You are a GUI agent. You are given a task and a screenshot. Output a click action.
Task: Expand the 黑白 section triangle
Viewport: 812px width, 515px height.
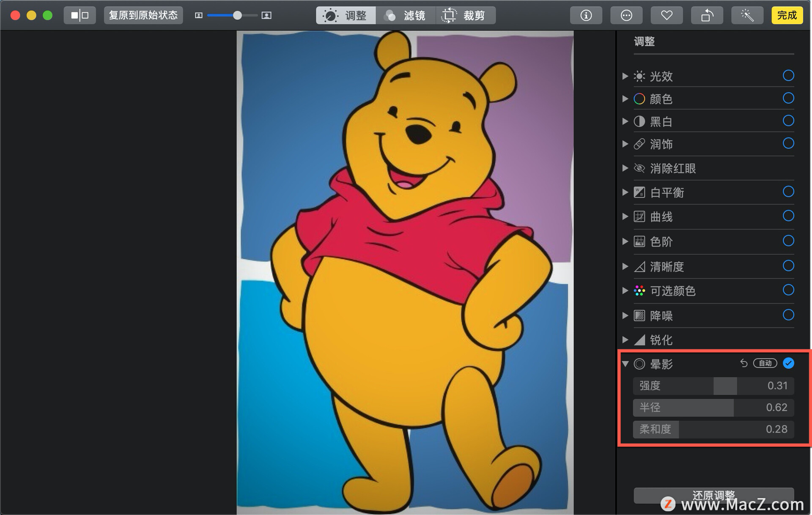(x=625, y=122)
